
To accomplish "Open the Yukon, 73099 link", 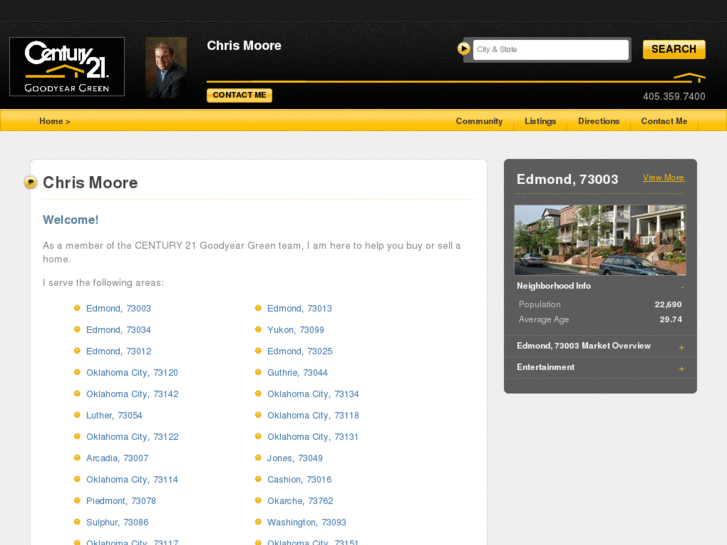I will point(296,330).
